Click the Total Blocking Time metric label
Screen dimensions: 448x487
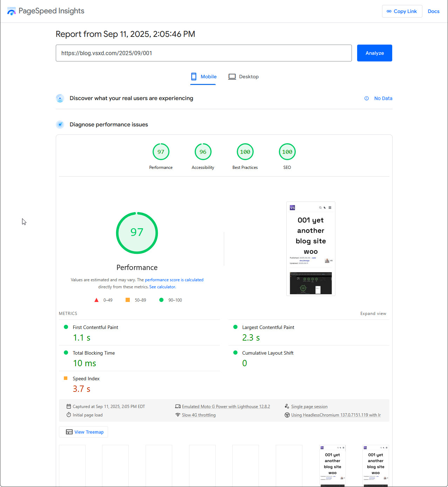point(94,353)
